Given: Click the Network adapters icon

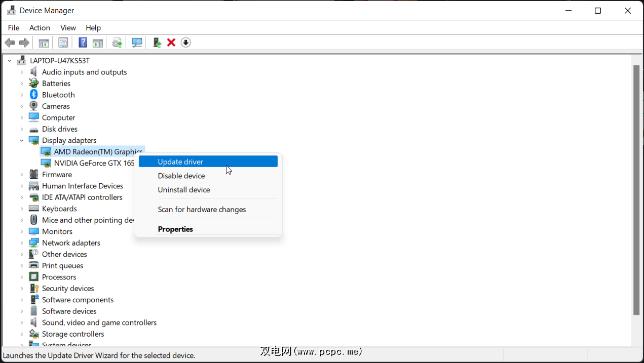Looking at the screenshot, I should (x=34, y=243).
